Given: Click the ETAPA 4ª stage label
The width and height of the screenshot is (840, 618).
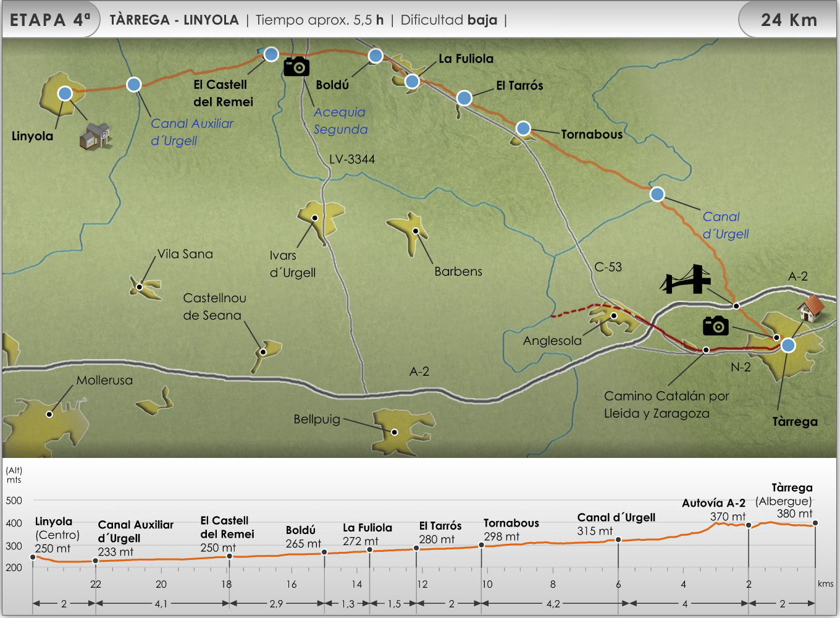Looking at the screenshot, I should coord(50,20).
